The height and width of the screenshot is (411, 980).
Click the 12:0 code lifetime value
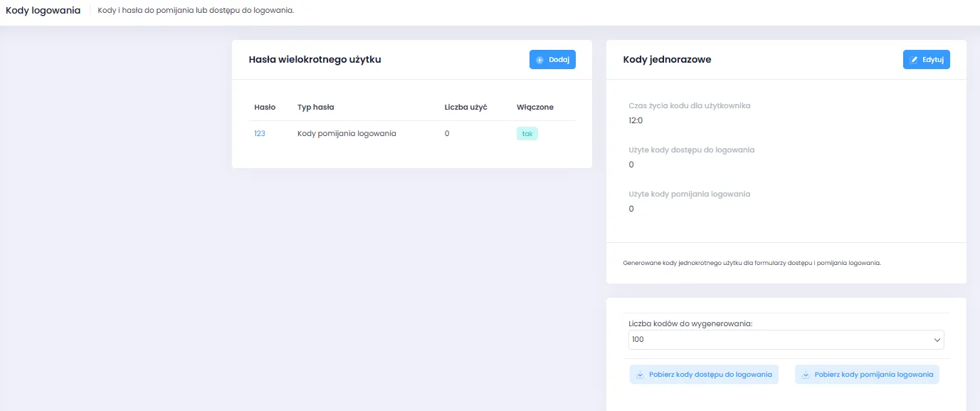tap(636, 120)
